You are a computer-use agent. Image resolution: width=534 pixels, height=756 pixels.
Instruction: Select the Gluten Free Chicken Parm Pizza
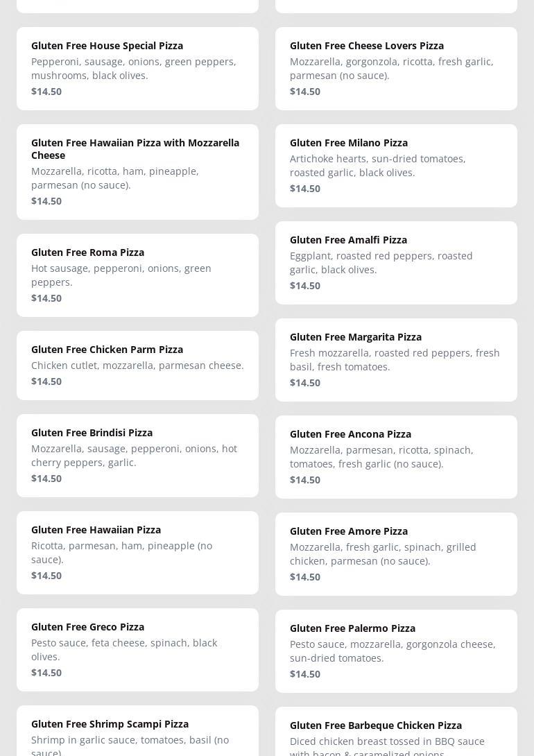pyautogui.click(x=137, y=365)
